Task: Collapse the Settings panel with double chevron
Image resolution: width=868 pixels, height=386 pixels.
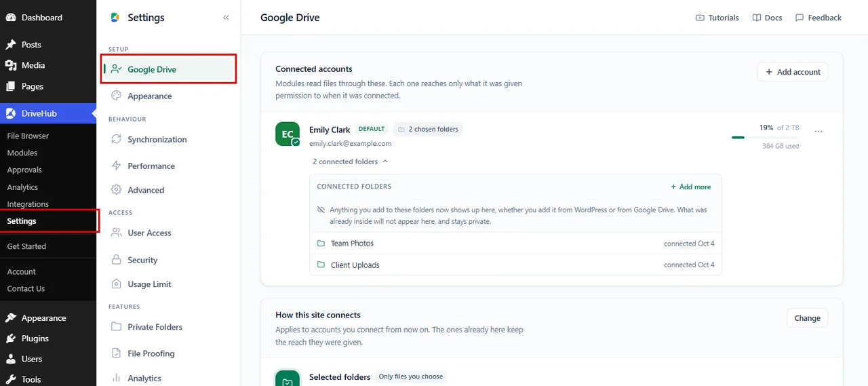Action: (x=226, y=18)
